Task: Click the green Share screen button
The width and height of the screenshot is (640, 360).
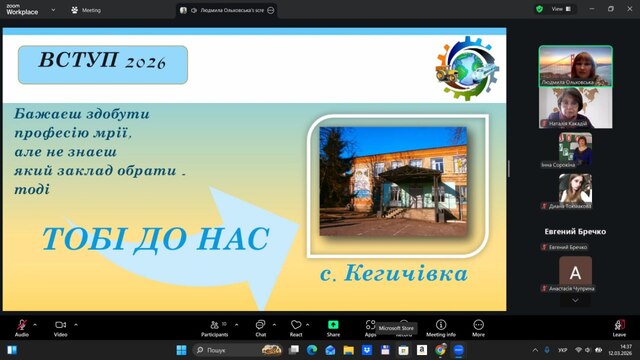Action: (x=333, y=328)
